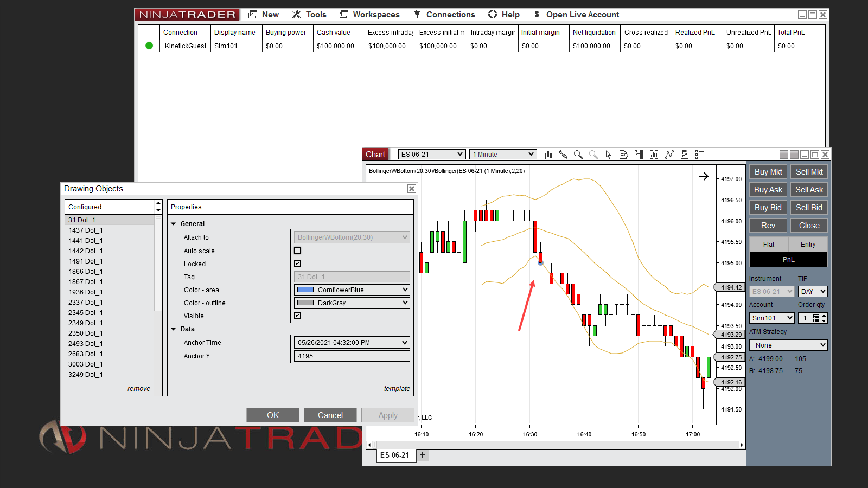Click the green connection status indicator

tap(149, 46)
